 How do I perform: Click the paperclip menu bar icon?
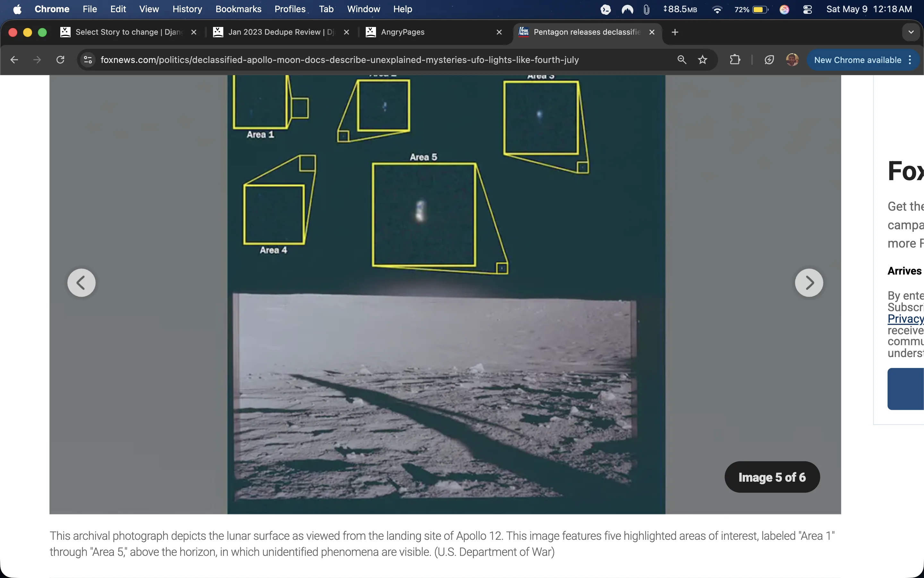pos(646,9)
